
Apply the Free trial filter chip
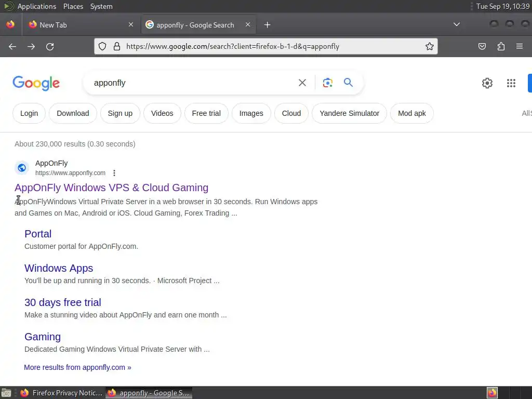(206, 113)
